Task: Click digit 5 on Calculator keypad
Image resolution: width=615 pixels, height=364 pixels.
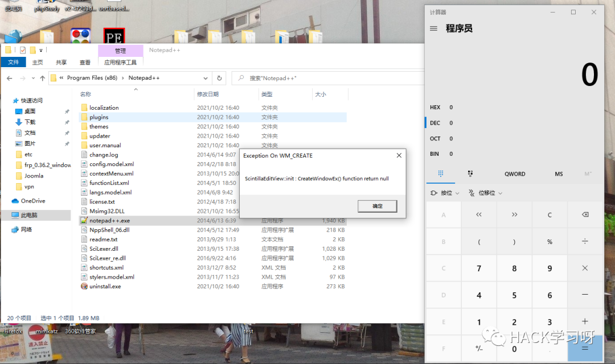Action: click(x=514, y=295)
